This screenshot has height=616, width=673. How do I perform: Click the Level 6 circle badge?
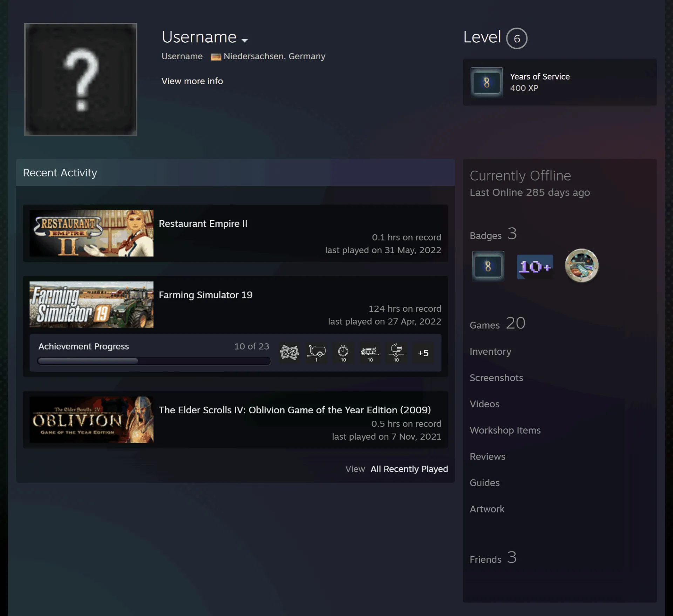point(517,38)
